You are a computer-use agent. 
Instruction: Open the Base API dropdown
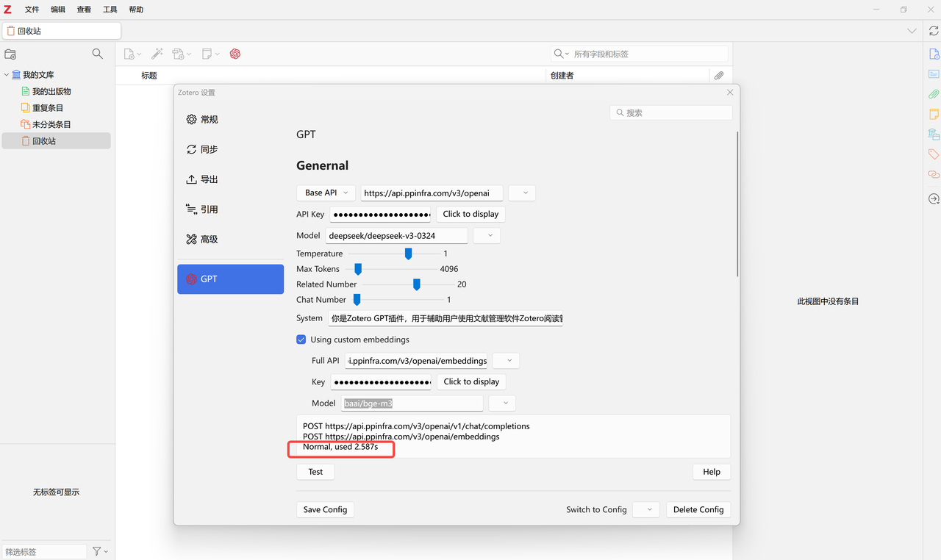point(326,193)
